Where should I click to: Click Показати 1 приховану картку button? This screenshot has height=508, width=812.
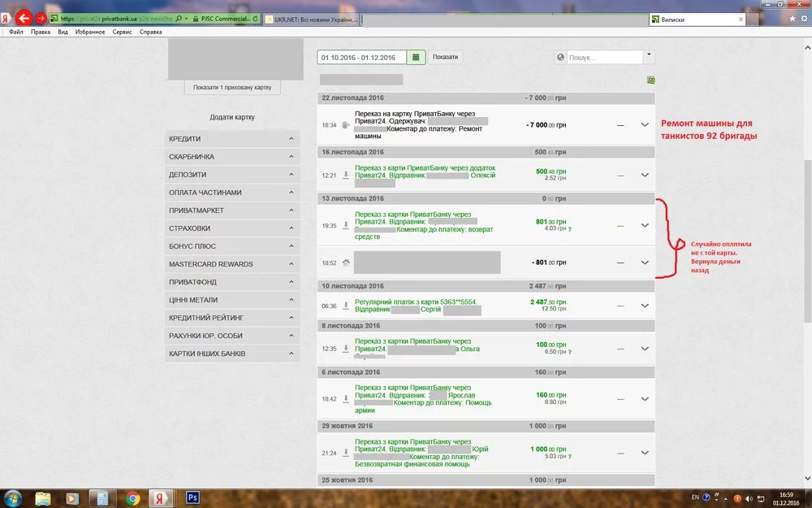pos(232,88)
